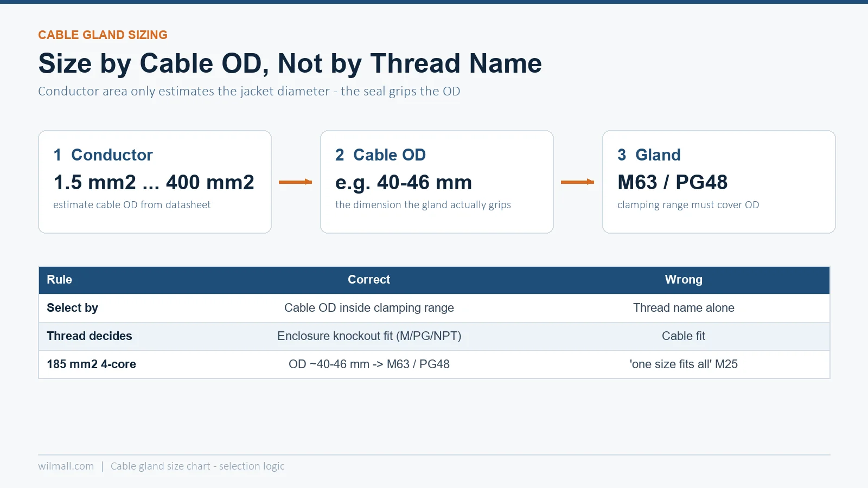Click cell 'Cable OD inside clamping range'
868x488 pixels.
[369, 308]
